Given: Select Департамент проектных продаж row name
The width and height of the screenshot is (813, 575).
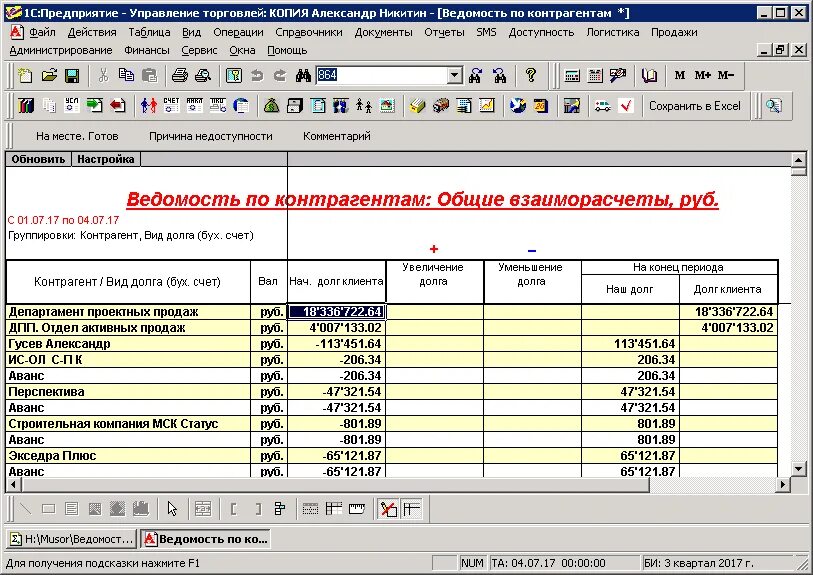Looking at the screenshot, I should coord(103,312).
